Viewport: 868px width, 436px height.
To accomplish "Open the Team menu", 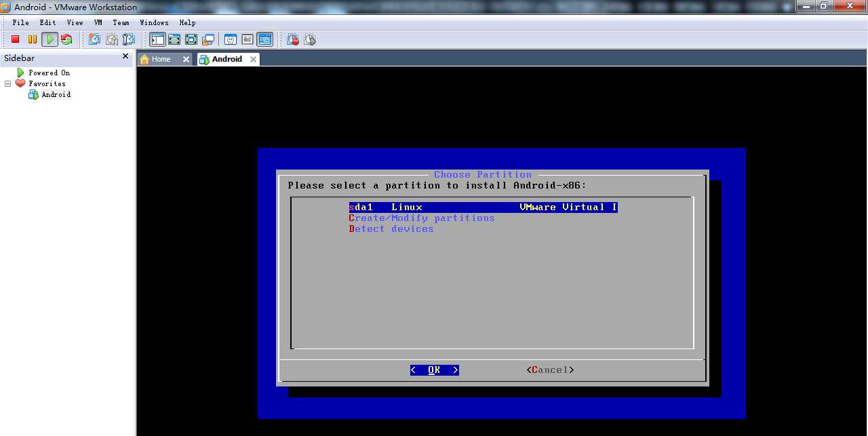I will point(121,22).
